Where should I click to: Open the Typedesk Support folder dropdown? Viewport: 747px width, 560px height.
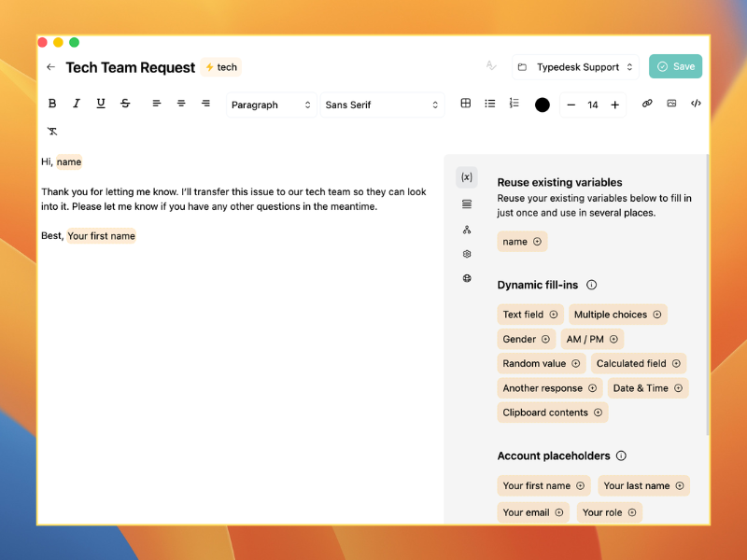(575, 67)
